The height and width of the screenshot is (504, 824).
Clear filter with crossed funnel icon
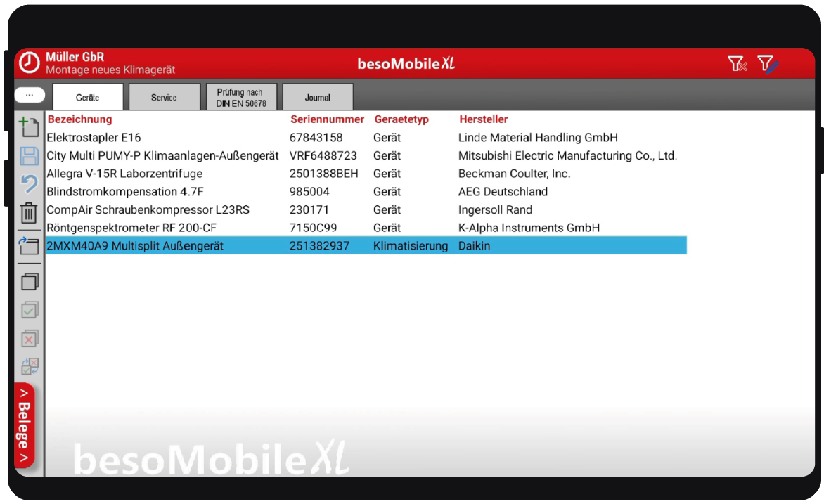738,63
